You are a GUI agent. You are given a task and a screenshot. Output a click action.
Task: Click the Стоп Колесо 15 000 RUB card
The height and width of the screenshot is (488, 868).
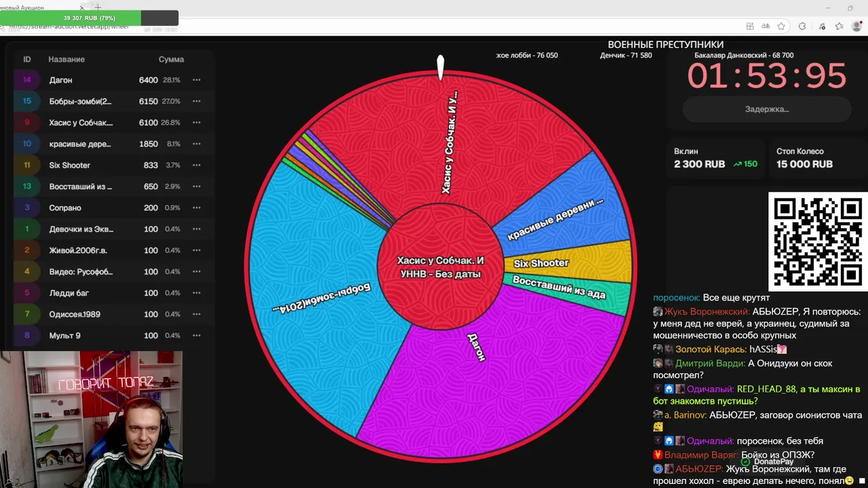point(818,158)
